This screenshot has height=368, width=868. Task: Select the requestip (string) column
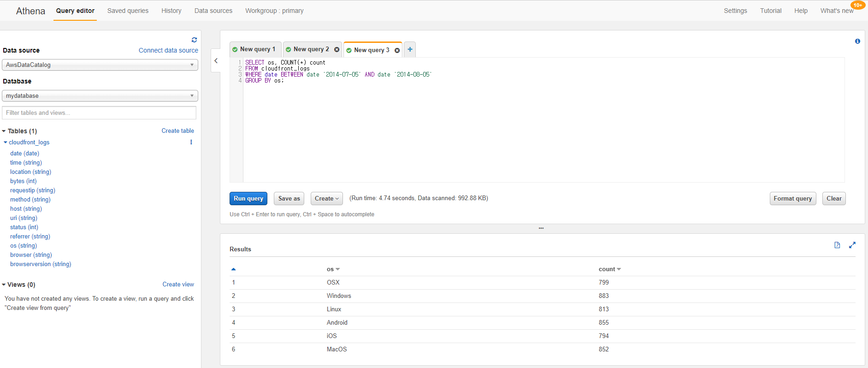(32, 190)
